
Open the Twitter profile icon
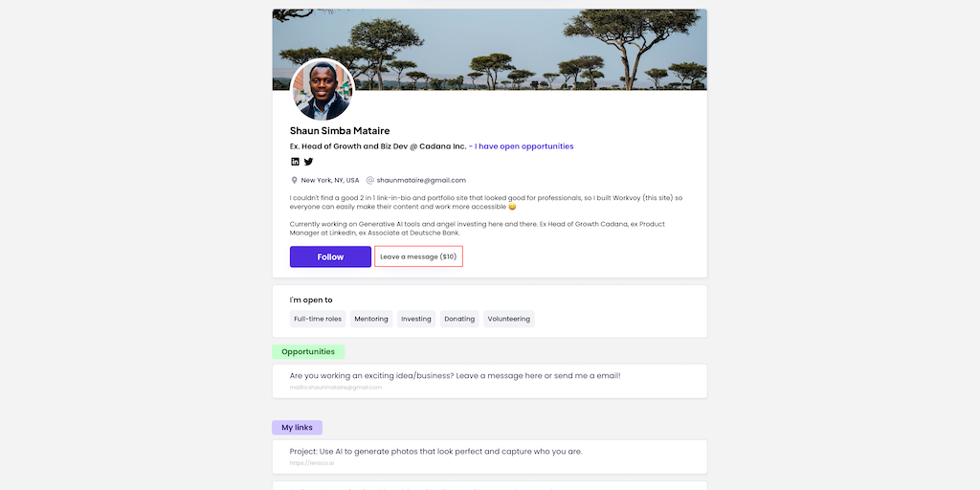pyautogui.click(x=308, y=162)
